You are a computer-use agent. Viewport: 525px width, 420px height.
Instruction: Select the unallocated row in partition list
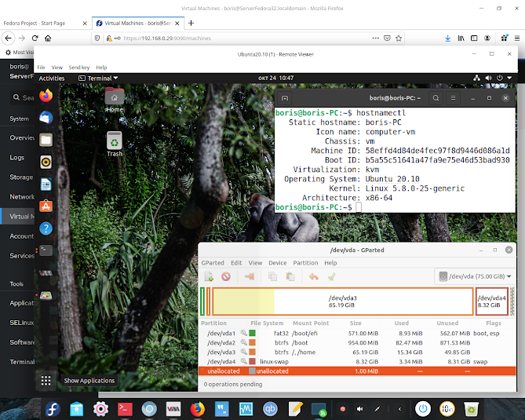[357, 371]
